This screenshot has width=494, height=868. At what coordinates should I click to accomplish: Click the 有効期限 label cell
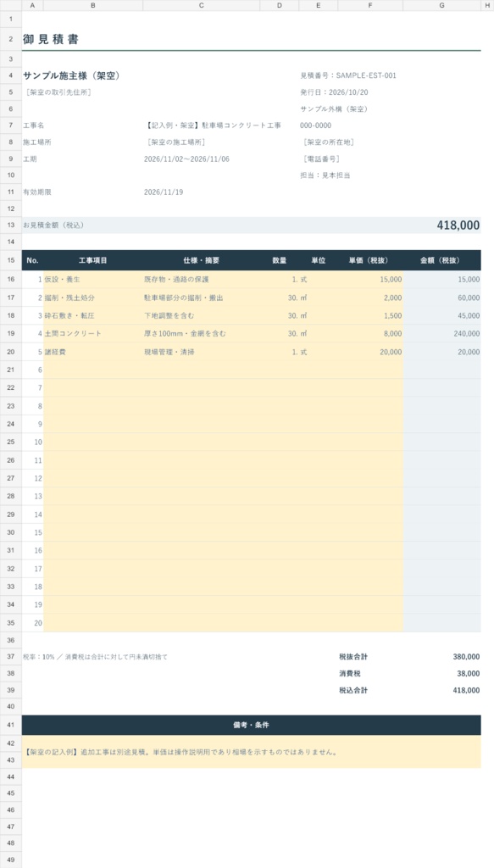tap(37, 192)
